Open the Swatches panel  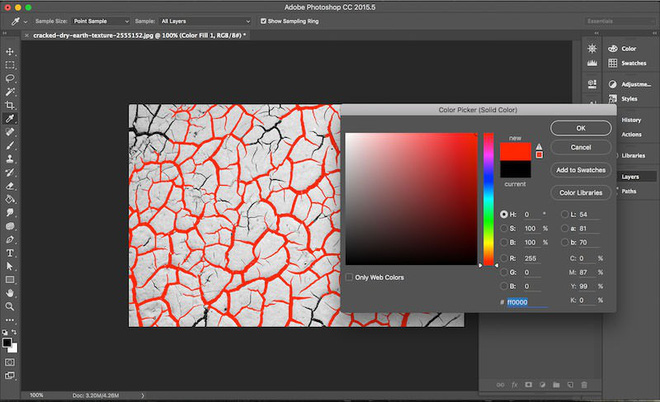click(631, 62)
